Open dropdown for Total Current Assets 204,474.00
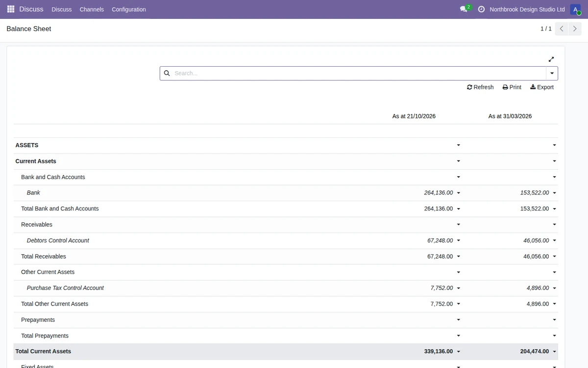 click(555, 352)
